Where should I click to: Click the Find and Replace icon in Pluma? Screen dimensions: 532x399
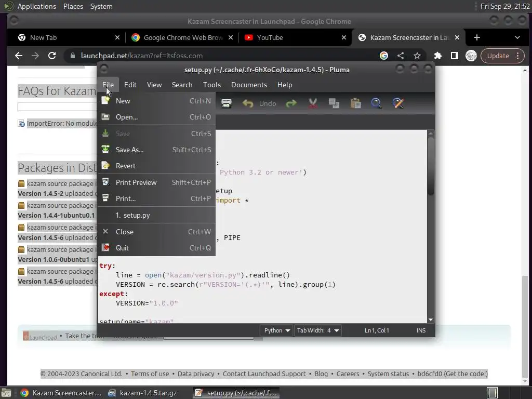[x=398, y=103]
